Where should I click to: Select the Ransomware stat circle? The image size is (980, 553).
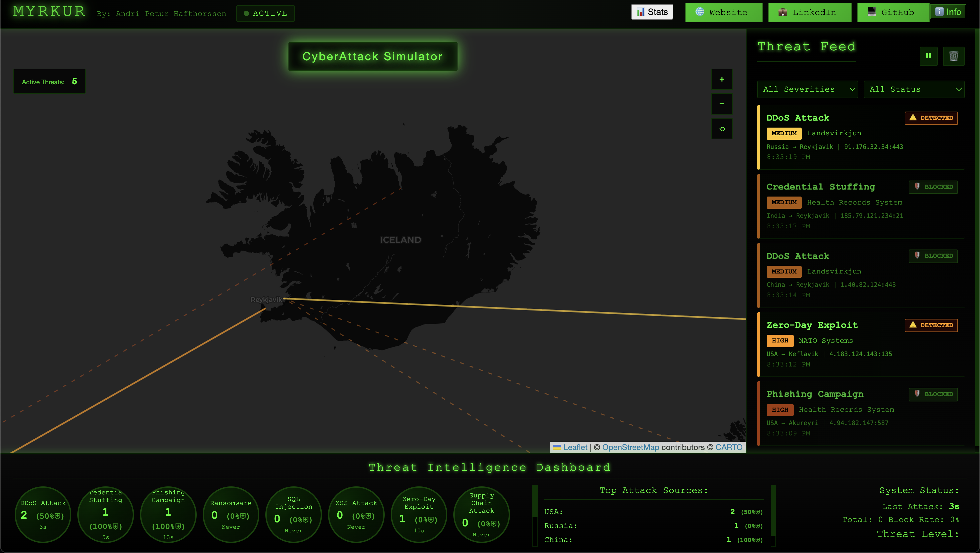coord(231,515)
